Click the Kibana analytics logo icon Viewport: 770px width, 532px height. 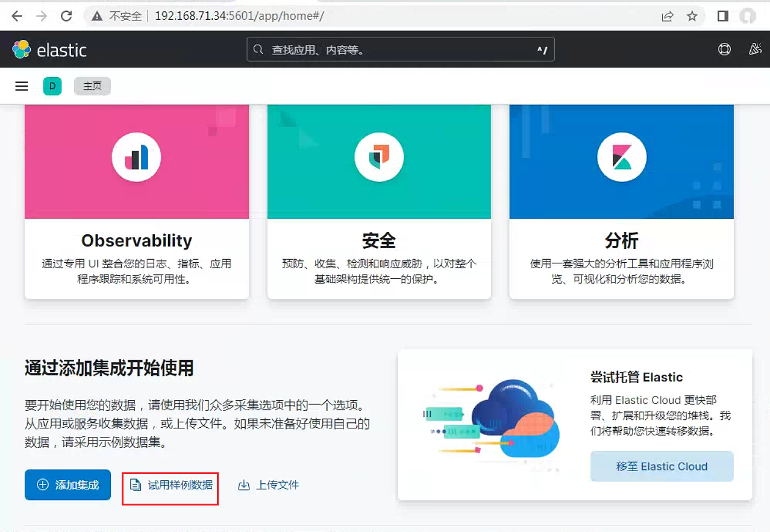622,157
